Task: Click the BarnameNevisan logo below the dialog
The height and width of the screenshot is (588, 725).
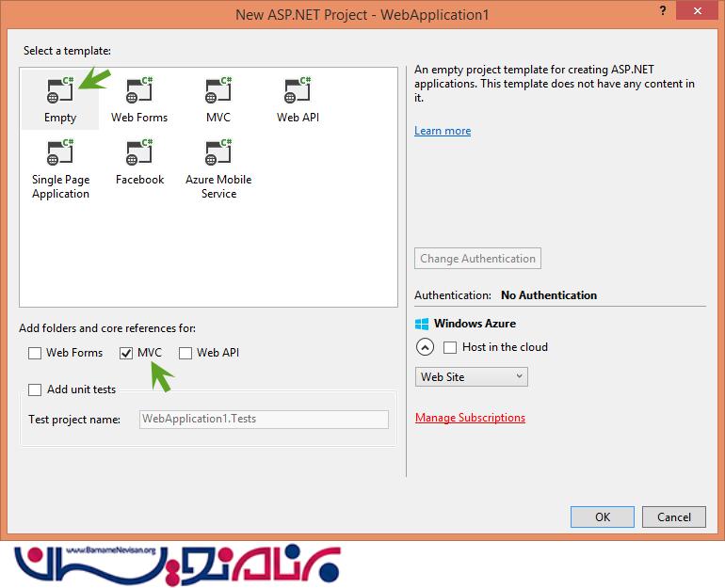Action: click(177, 564)
